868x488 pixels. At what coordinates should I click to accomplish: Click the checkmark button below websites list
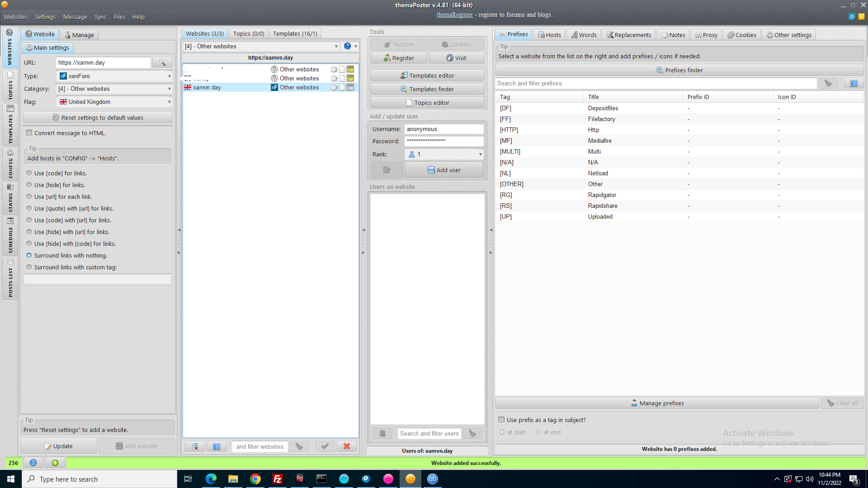[325, 446]
